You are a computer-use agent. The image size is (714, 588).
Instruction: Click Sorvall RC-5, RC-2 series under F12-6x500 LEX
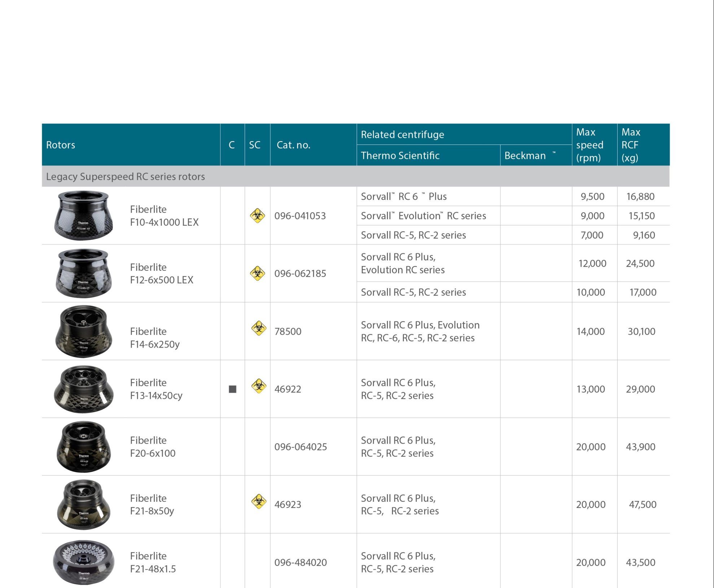click(x=413, y=292)
